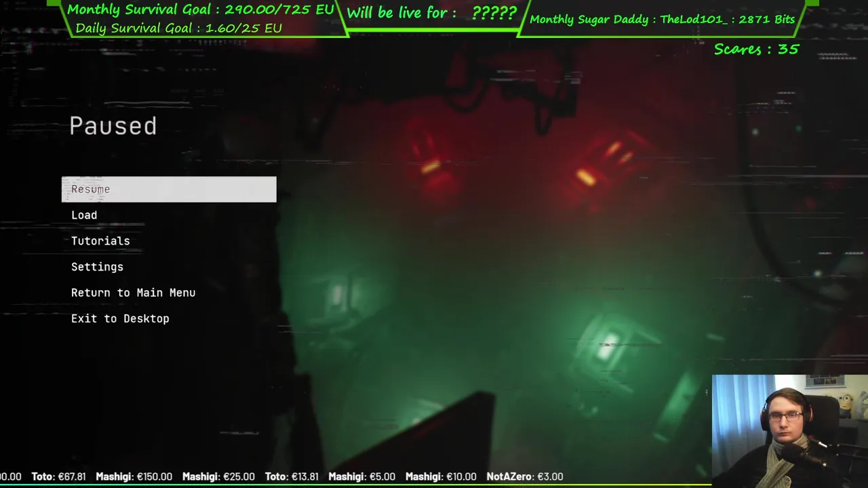Open Tutorials from the pause menu
The width and height of the screenshot is (868, 488).
[x=100, y=241]
